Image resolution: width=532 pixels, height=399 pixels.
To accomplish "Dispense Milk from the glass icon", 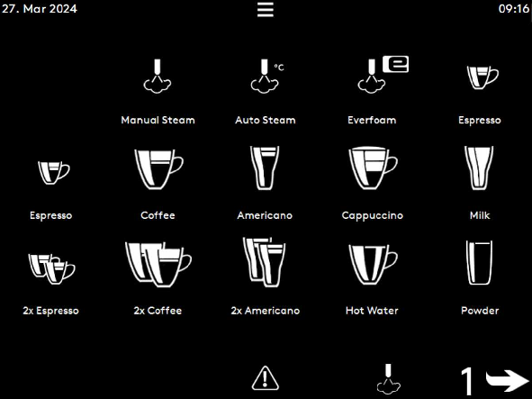I will point(479,168).
